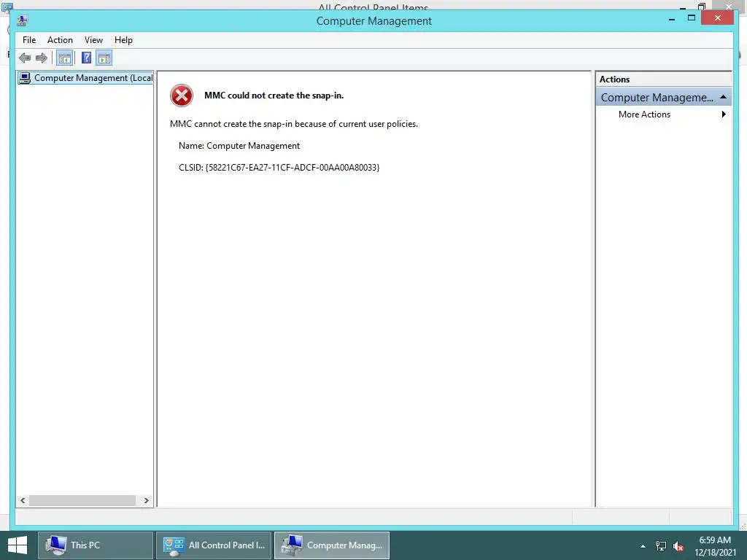Click More Actions in the Actions pane
Viewport: 747px width, 560px height.
tap(644, 114)
